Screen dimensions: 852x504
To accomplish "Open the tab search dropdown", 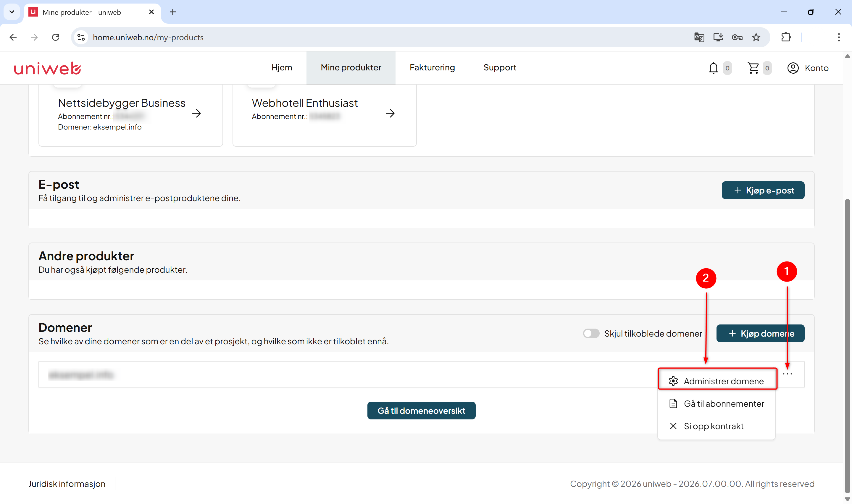I will click(x=12, y=12).
